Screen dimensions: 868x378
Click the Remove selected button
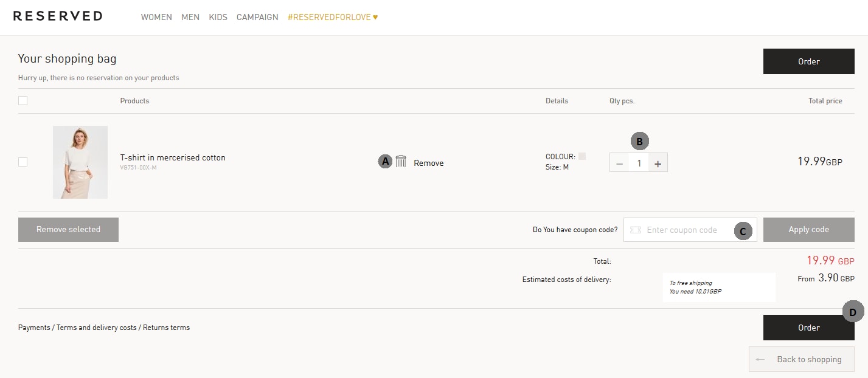pos(68,230)
